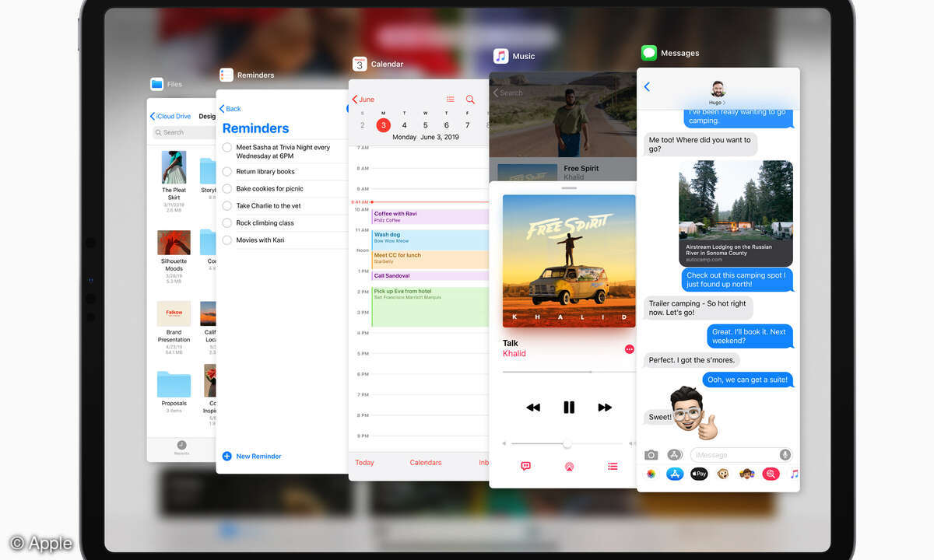Select Calendars tab in Calendar
Viewport: 934px width, 560px height.
pyautogui.click(x=426, y=463)
